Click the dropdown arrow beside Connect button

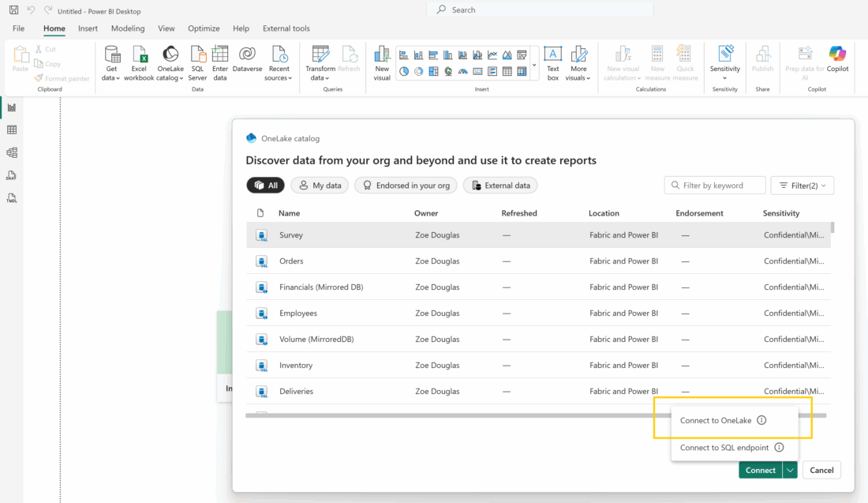pos(790,470)
